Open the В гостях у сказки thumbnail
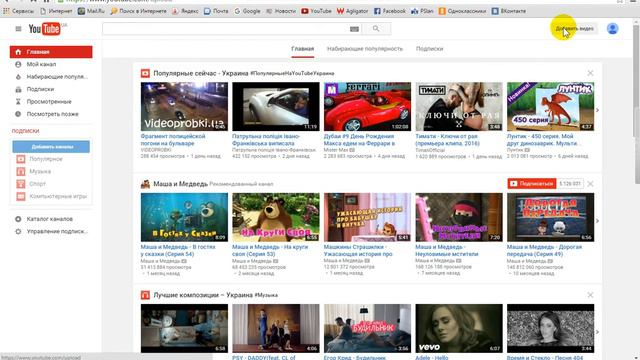This screenshot has width=640, height=360. [x=184, y=217]
